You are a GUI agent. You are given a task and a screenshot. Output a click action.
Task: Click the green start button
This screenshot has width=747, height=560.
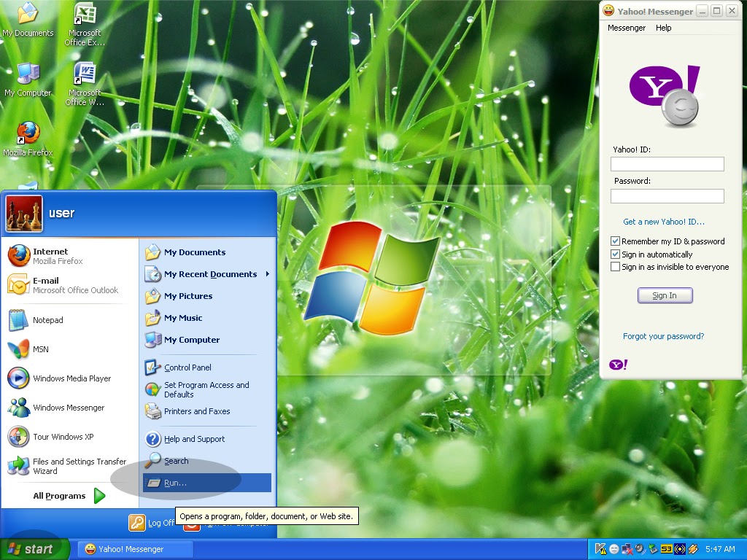(34, 549)
